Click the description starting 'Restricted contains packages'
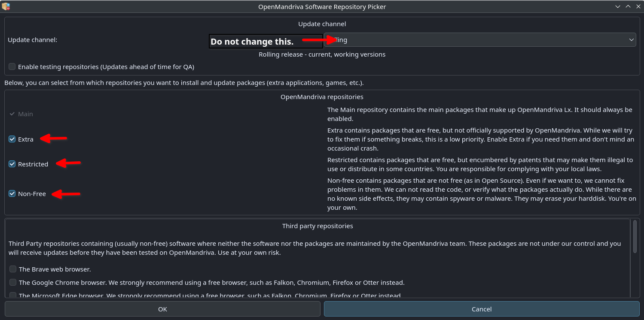Image resolution: width=644 pixels, height=320 pixels. pyautogui.click(x=480, y=164)
